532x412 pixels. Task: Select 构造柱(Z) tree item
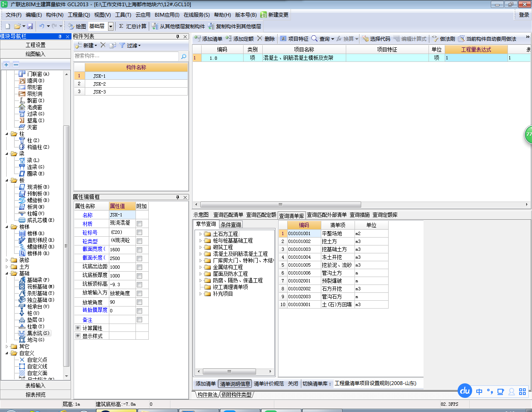(38, 147)
